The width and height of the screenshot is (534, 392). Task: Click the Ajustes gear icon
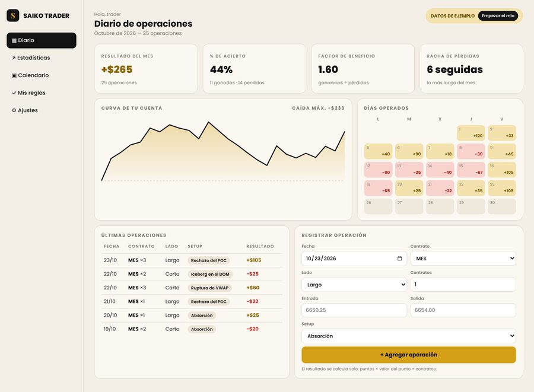[x=14, y=110]
